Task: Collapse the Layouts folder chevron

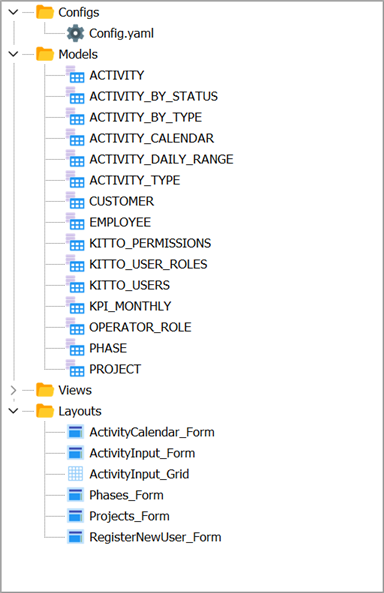Action: pos(13,411)
